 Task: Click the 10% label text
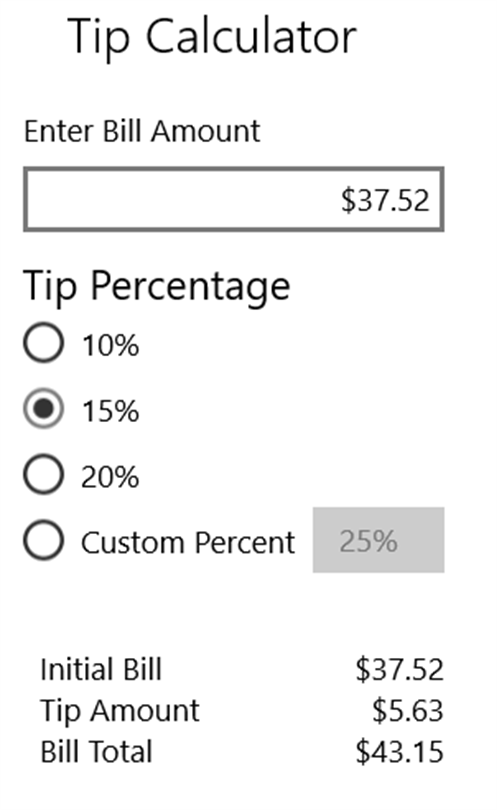111,345
